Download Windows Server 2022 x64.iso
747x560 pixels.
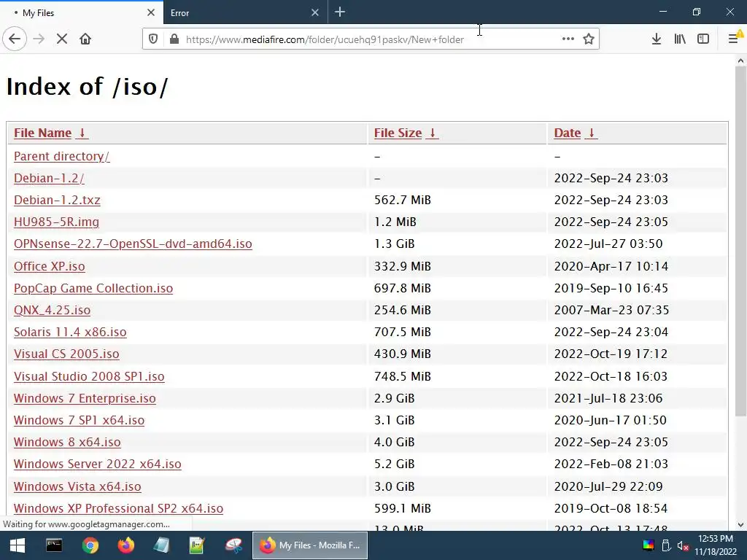97,464
